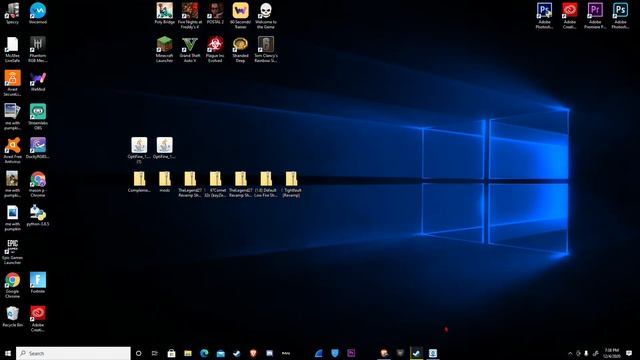
Task: Select the Grand Theft Auto V icon
Action: click(190, 49)
